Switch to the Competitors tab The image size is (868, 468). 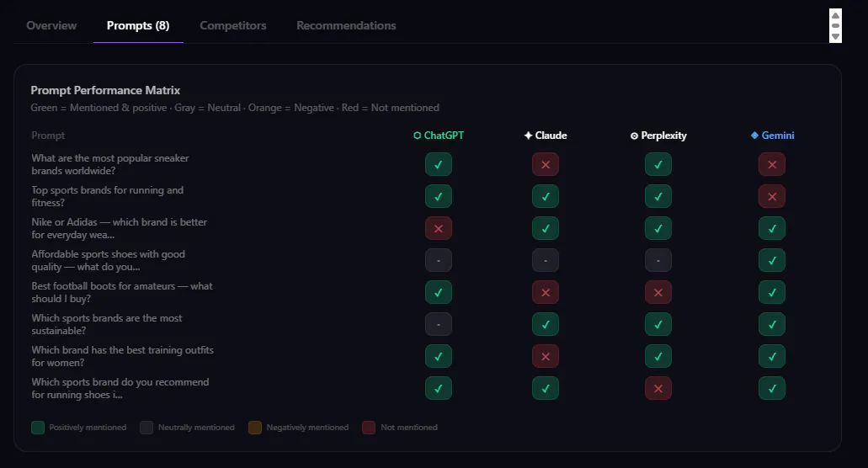pos(233,25)
